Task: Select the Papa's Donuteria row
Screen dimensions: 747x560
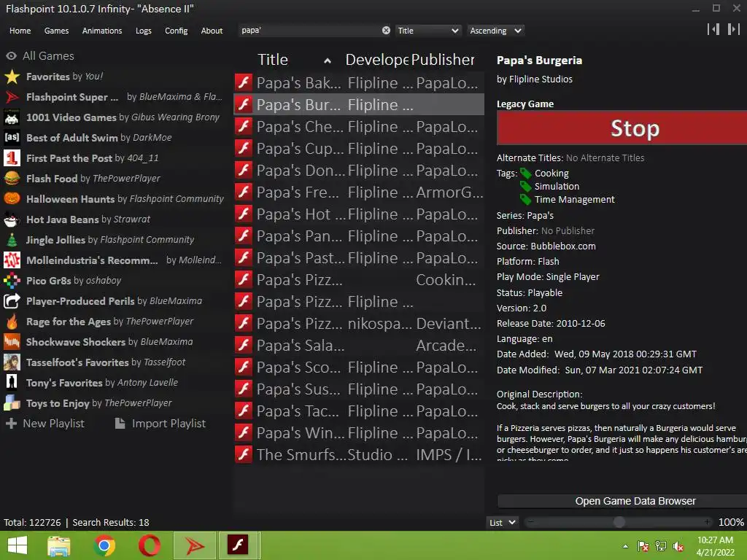Action: pos(359,170)
